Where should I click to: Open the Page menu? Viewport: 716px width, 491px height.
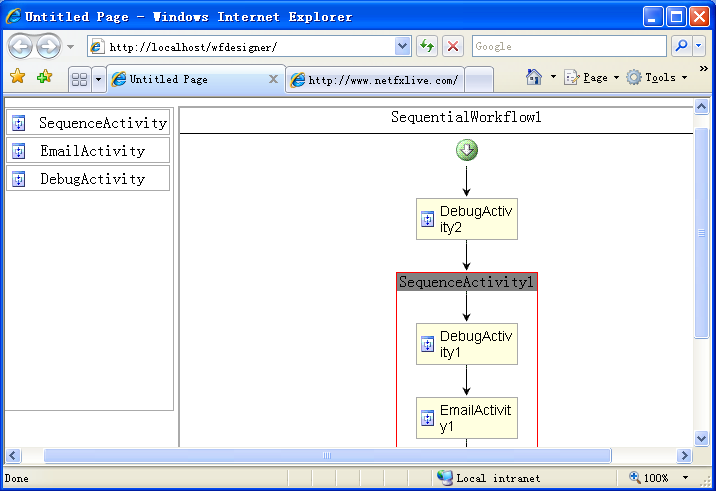pyautogui.click(x=592, y=78)
